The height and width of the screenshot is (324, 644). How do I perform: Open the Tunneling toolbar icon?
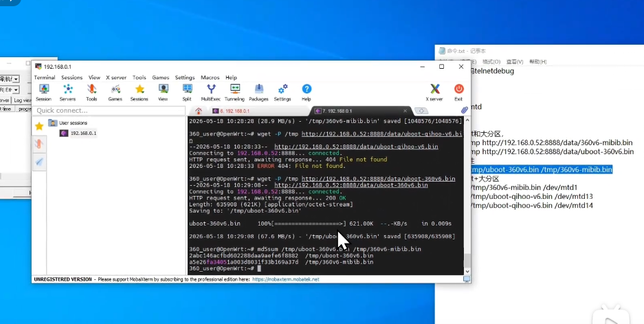[234, 92]
